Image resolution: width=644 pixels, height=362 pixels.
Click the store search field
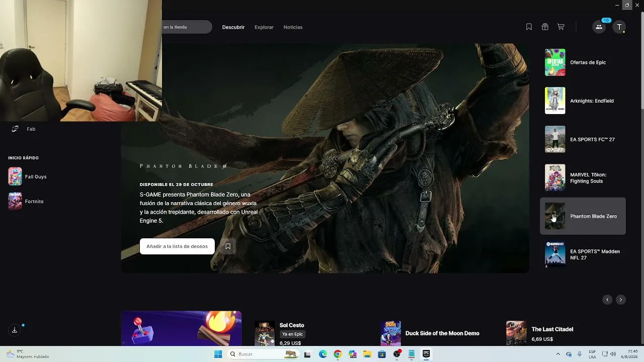pyautogui.click(x=187, y=27)
